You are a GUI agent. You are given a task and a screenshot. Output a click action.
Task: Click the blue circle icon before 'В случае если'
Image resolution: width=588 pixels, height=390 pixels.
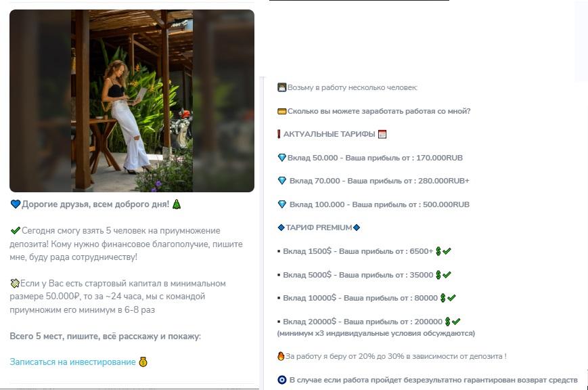[x=282, y=380]
